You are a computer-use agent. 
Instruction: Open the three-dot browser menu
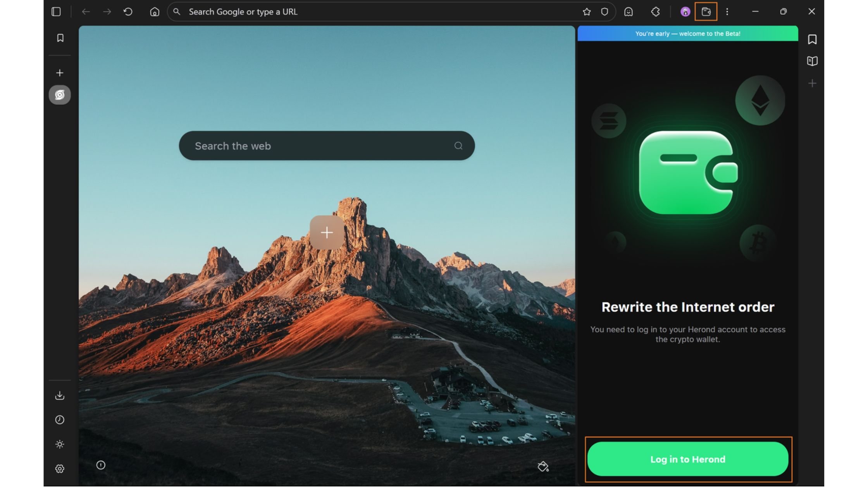pos(727,12)
